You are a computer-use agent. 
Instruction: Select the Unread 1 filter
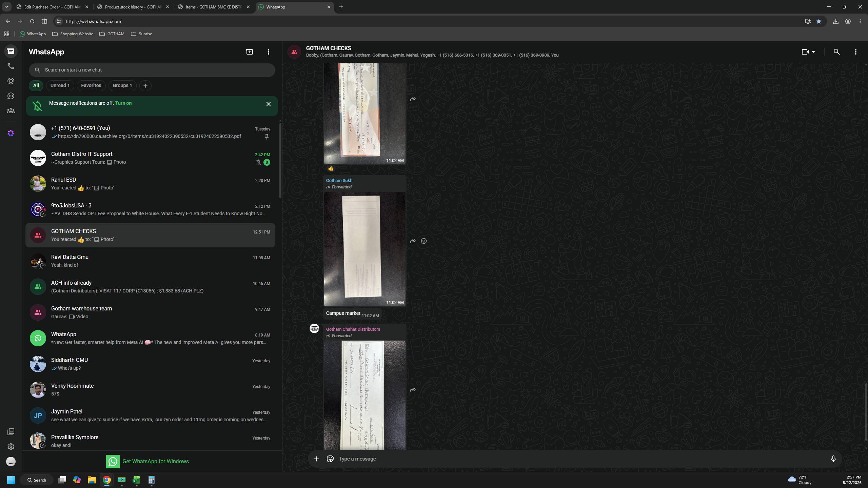(60, 85)
